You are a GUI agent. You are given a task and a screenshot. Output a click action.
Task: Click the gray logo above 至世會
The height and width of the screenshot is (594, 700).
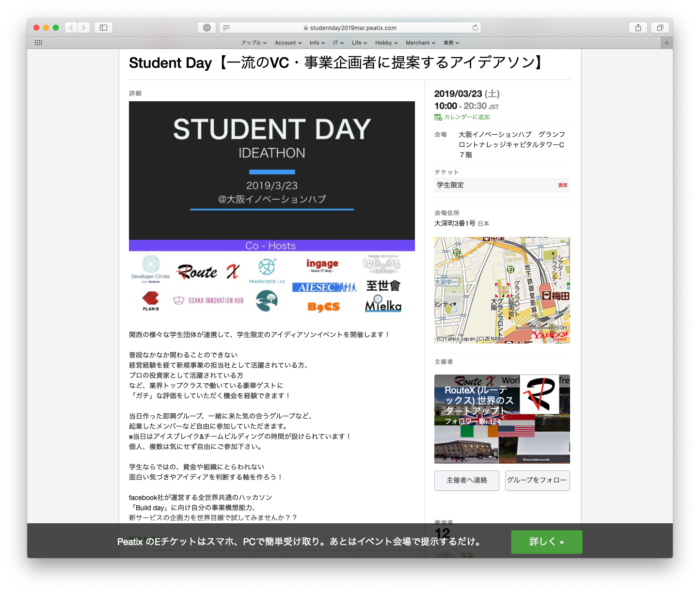pos(382,265)
